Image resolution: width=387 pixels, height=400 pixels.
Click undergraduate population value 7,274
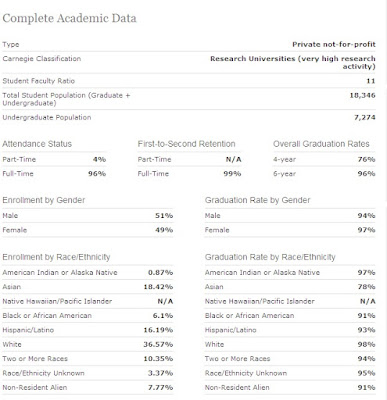point(364,117)
